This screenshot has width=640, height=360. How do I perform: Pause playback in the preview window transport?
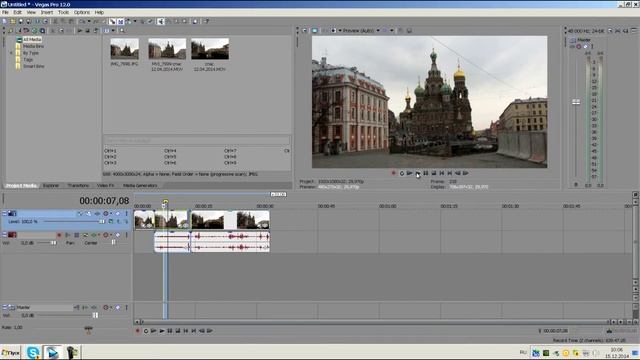425,173
